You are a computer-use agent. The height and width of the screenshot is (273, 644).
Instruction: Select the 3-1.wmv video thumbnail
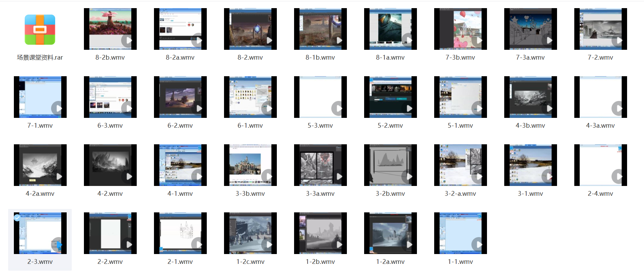click(x=530, y=165)
